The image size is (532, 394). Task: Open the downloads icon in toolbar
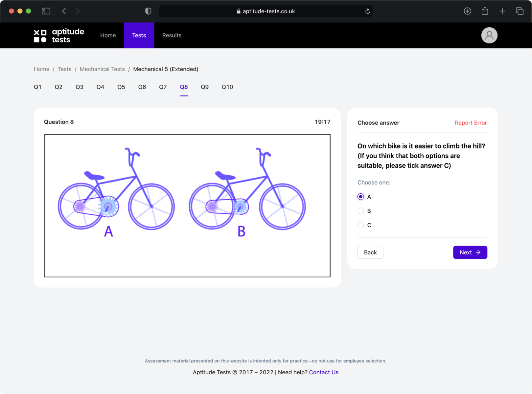coord(467,11)
